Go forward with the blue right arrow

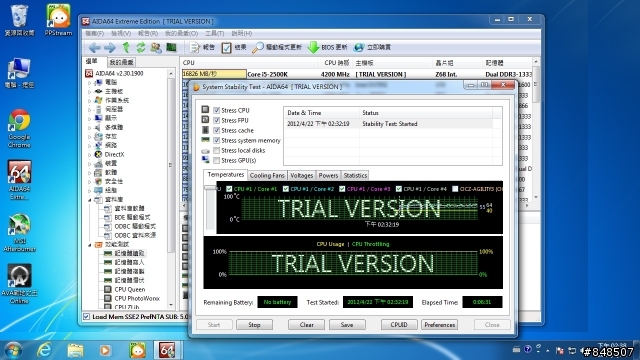pyautogui.click(x=110, y=48)
